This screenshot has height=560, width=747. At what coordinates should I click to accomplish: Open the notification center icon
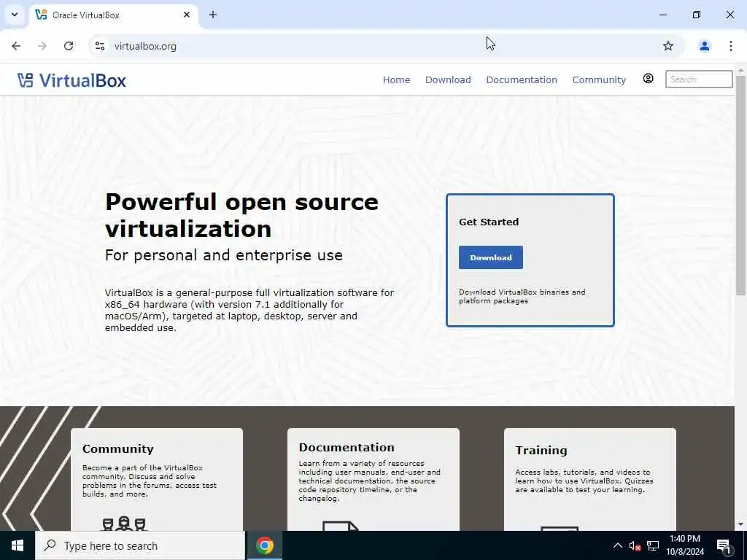coord(724,546)
